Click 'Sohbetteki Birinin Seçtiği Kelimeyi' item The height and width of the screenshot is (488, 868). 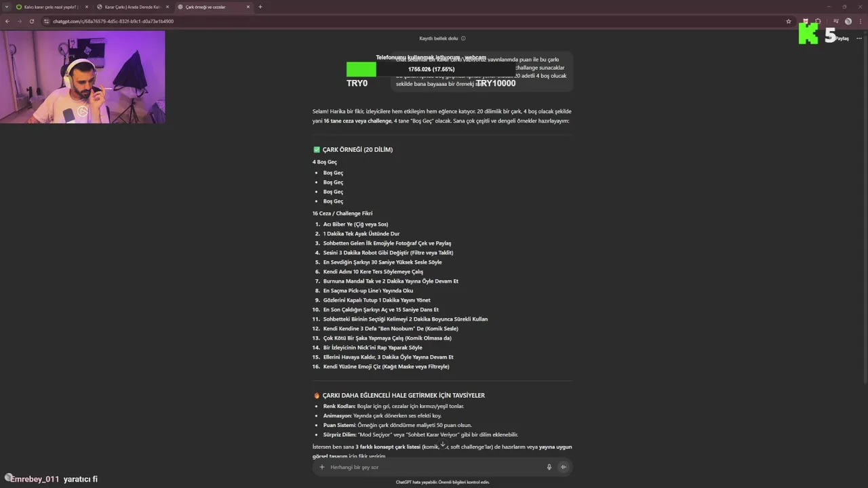tap(406, 319)
